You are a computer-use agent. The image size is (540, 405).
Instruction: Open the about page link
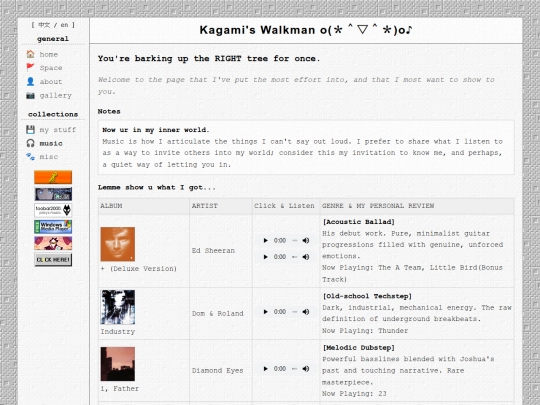click(x=51, y=82)
